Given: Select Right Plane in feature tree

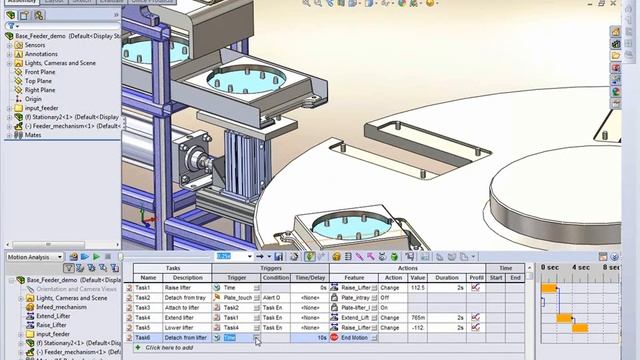Looking at the screenshot, I should 40,90.
